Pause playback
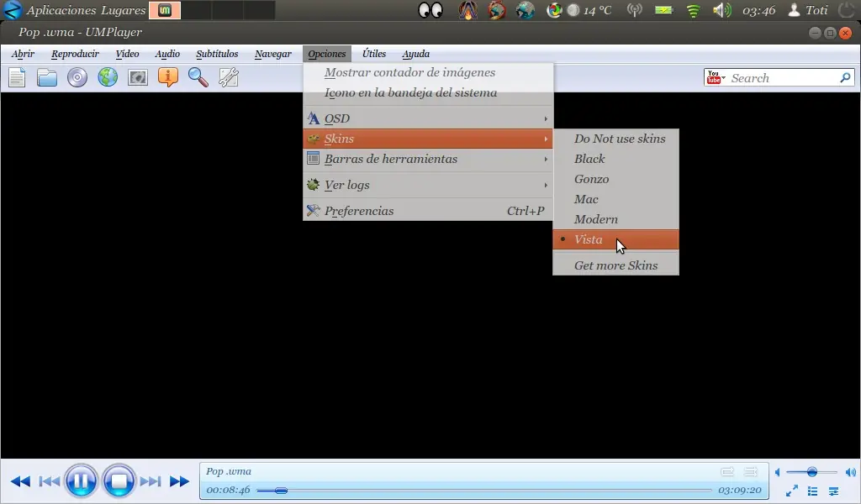Image resolution: width=861 pixels, height=504 pixels. [x=81, y=481]
